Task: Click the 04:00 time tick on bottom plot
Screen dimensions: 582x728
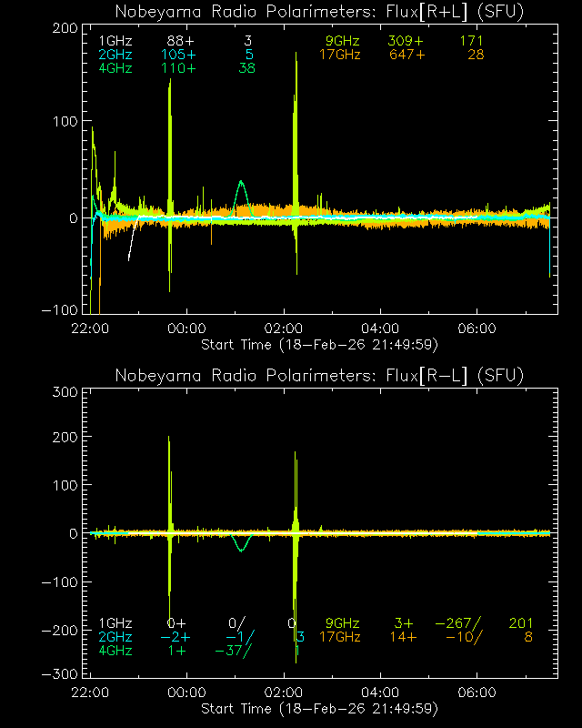Action: (380, 692)
